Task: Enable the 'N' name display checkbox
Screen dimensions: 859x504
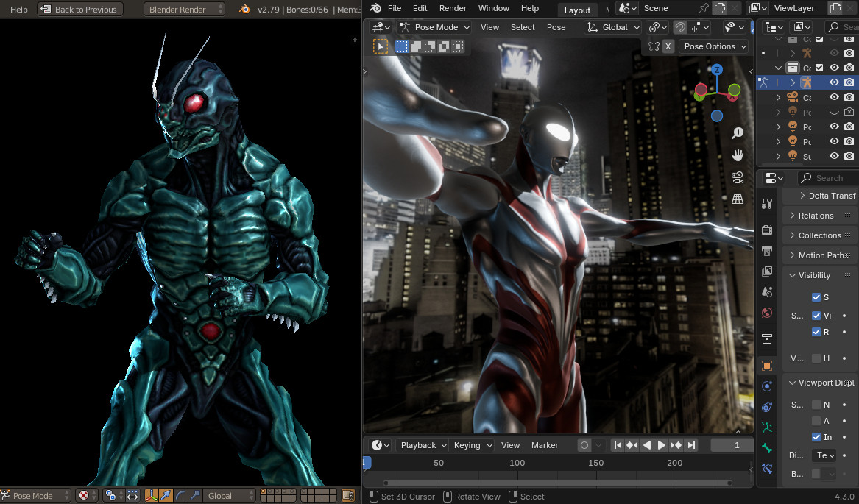Action: coord(816,405)
